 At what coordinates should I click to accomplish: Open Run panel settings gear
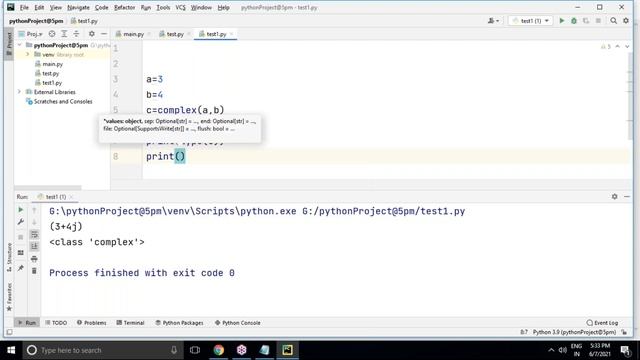pos(614,197)
